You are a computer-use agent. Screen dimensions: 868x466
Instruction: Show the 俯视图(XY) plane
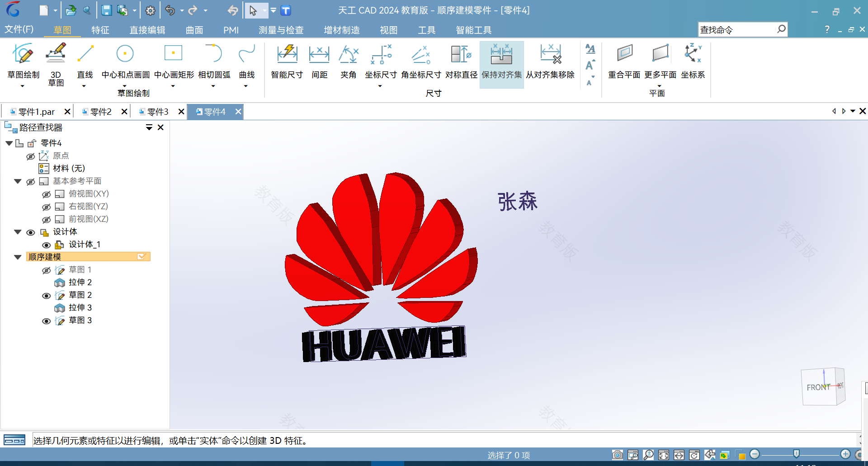pyautogui.click(x=46, y=194)
